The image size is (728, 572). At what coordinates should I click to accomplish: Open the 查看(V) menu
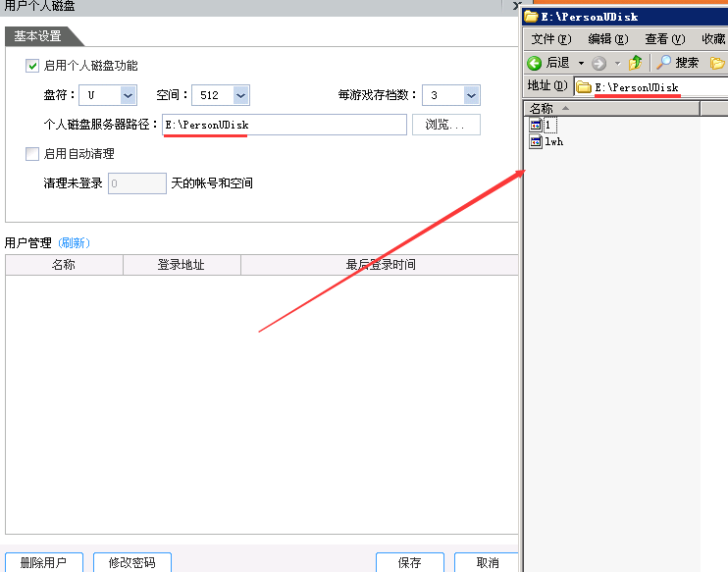point(664,39)
